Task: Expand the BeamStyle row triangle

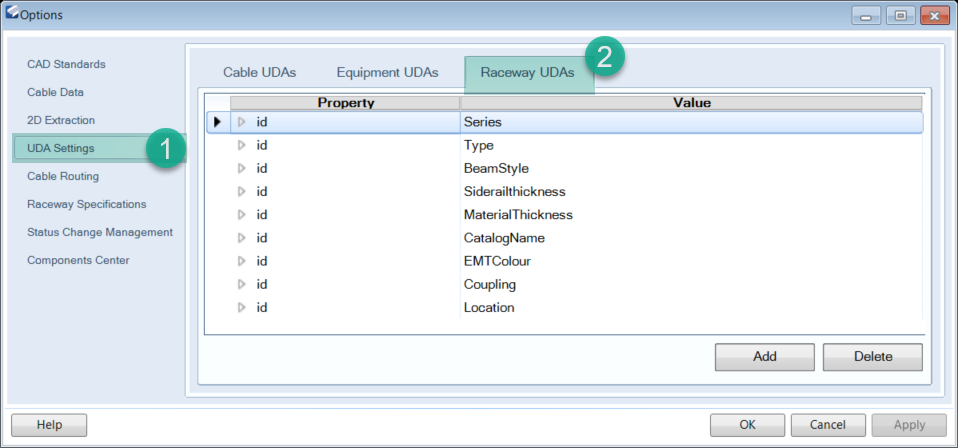Action: [x=241, y=168]
